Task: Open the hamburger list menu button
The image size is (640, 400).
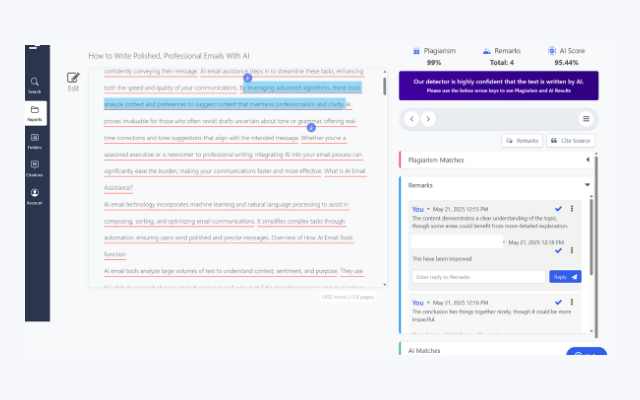Action: [586, 119]
